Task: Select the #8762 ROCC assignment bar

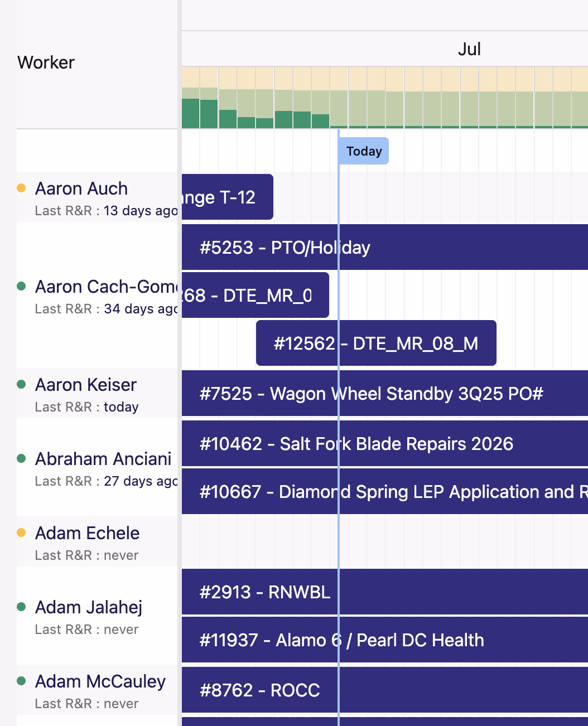Action: coord(385,690)
